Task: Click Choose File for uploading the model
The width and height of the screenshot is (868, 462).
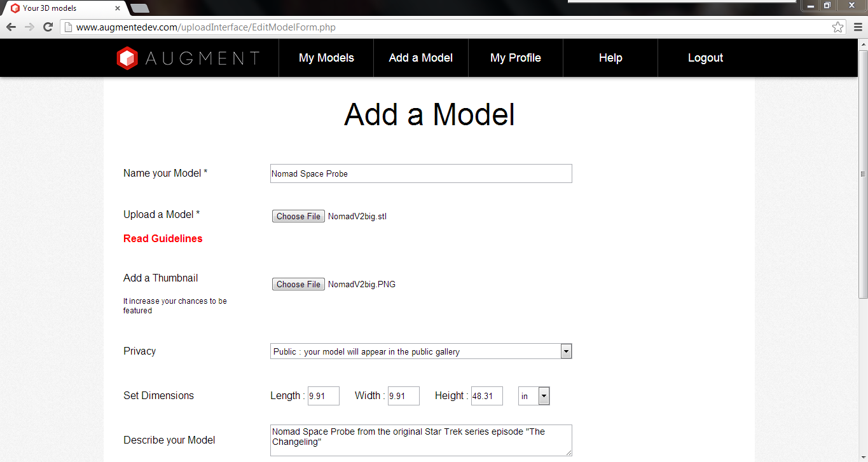Action: [298, 216]
